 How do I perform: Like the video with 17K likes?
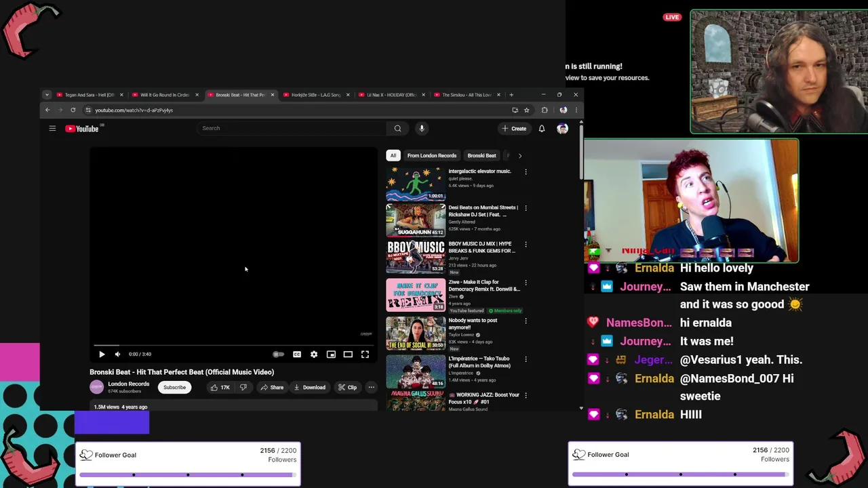220,387
